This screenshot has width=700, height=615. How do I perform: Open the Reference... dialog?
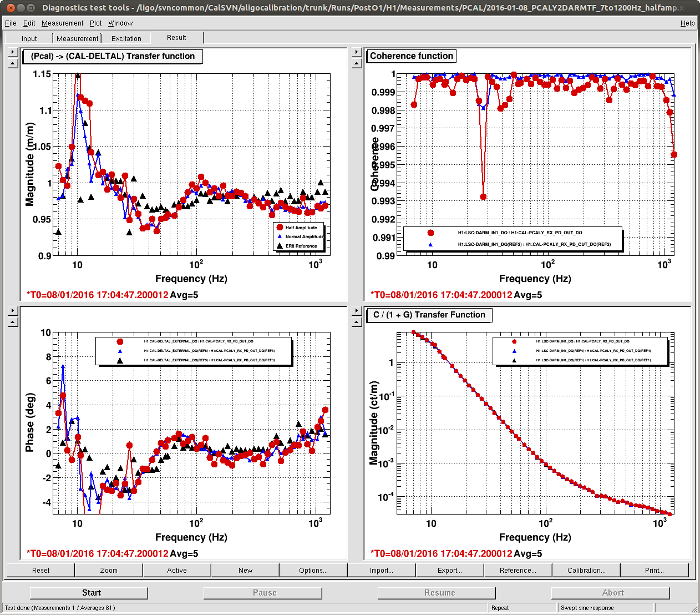[518, 570]
